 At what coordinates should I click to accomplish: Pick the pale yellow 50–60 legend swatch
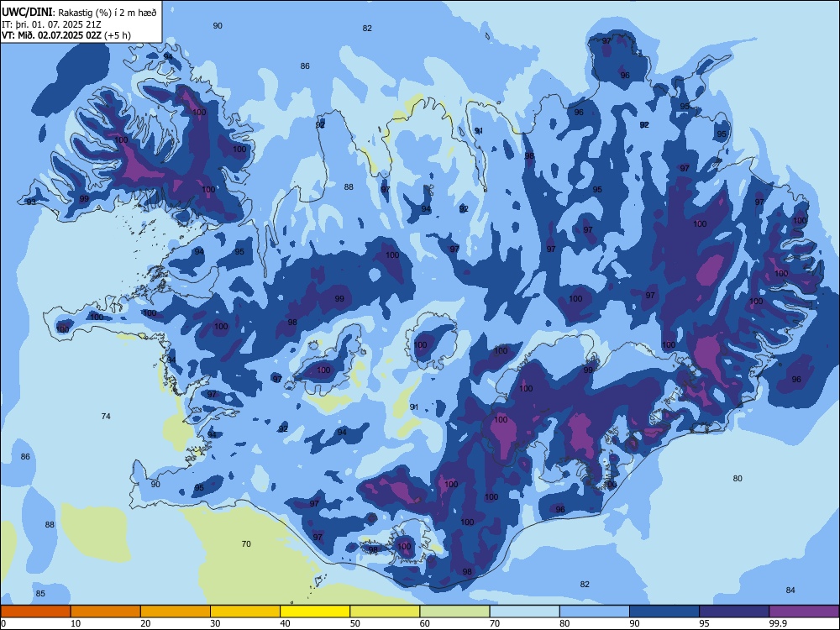(x=386, y=612)
